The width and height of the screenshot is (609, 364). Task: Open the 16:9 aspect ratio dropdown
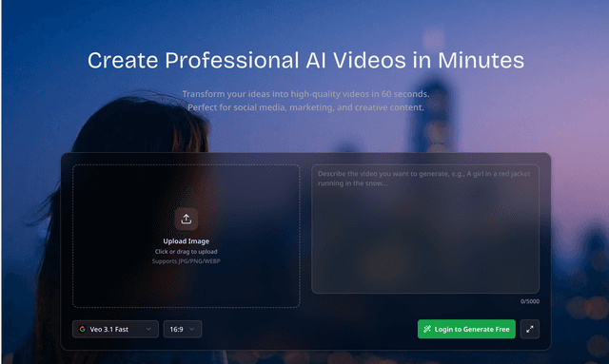point(183,329)
